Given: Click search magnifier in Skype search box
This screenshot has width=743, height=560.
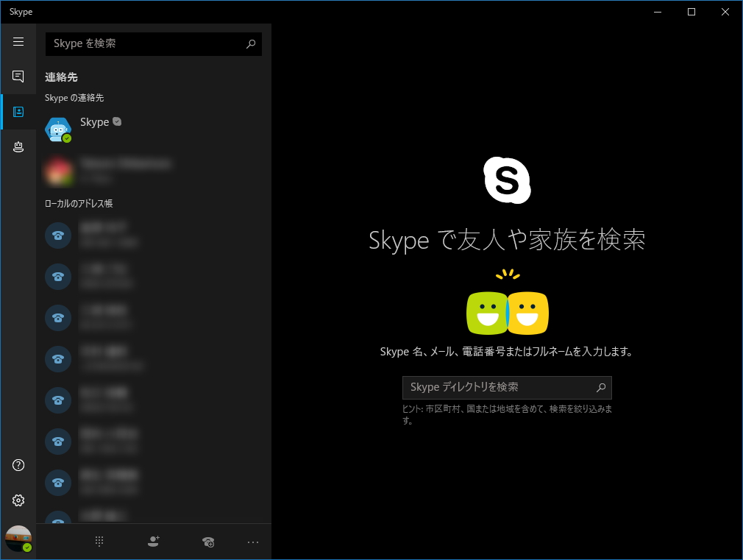Looking at the screenshot, I should point(251,43).
